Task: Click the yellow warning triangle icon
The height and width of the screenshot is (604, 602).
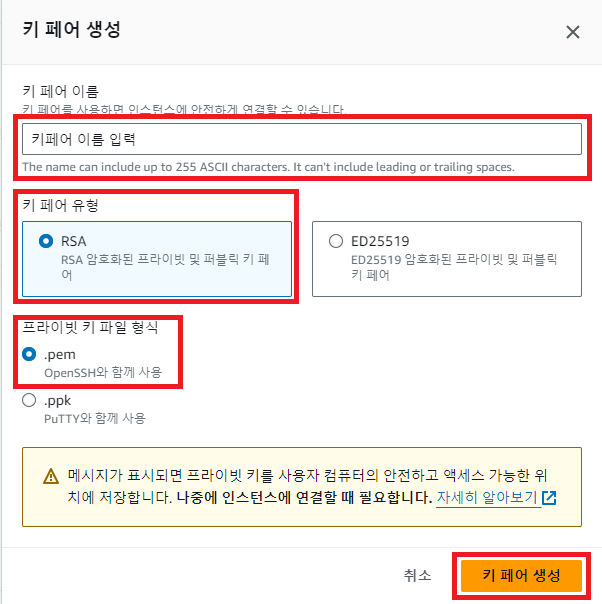Action: [51, 476]
